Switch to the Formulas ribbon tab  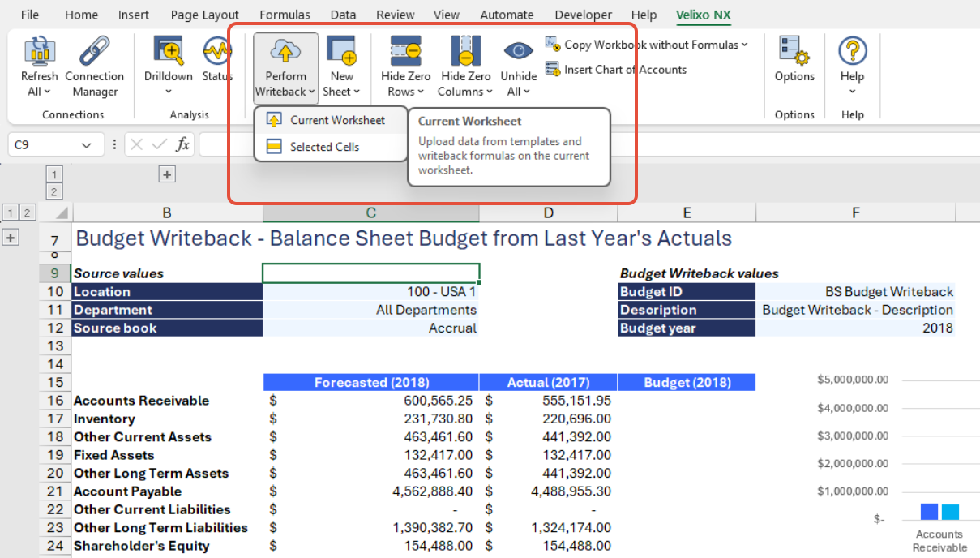coord(285,15)
